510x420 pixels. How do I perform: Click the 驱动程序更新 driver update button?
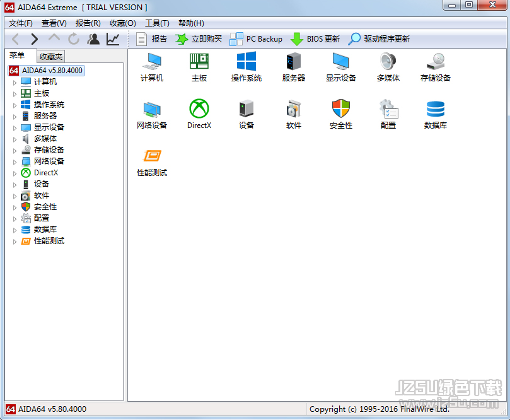tap(379, 39)
